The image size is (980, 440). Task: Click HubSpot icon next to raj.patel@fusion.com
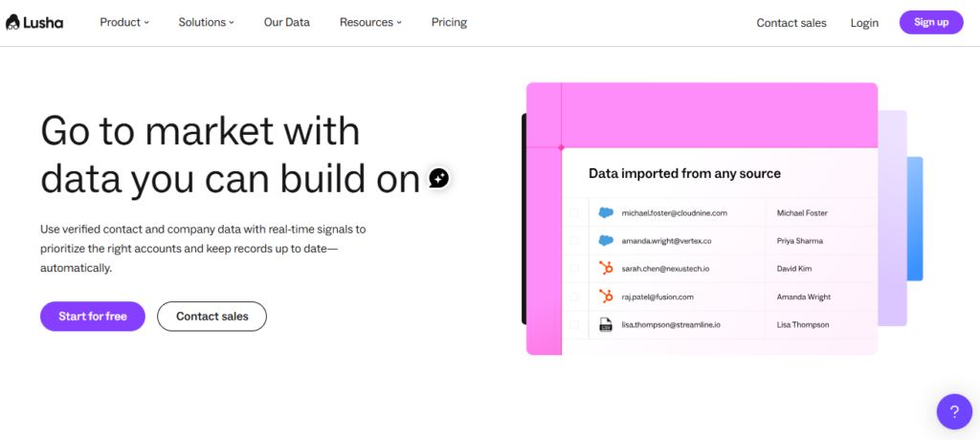point(606,297)
